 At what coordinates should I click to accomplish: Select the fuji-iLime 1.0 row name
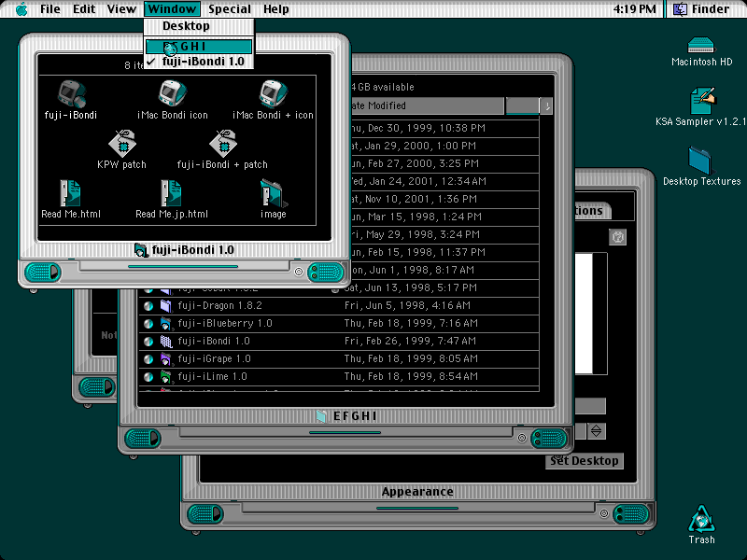[x=212, y=377]
